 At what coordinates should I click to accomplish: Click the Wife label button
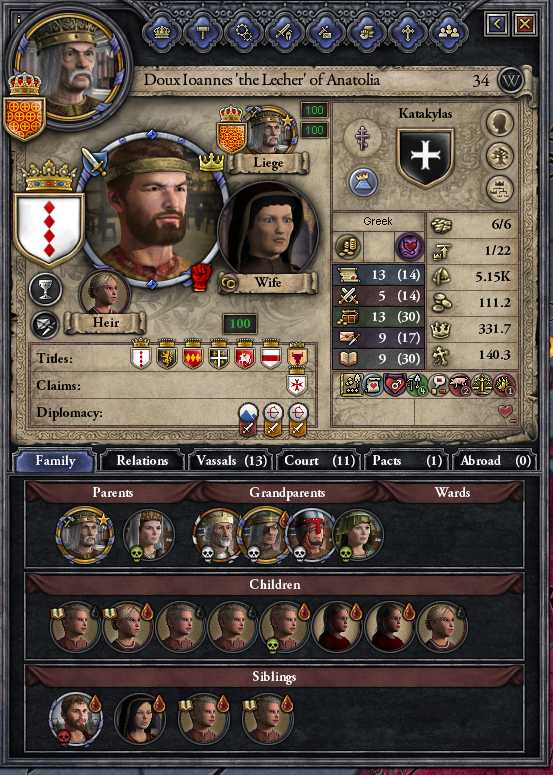(x=268, y=283)
